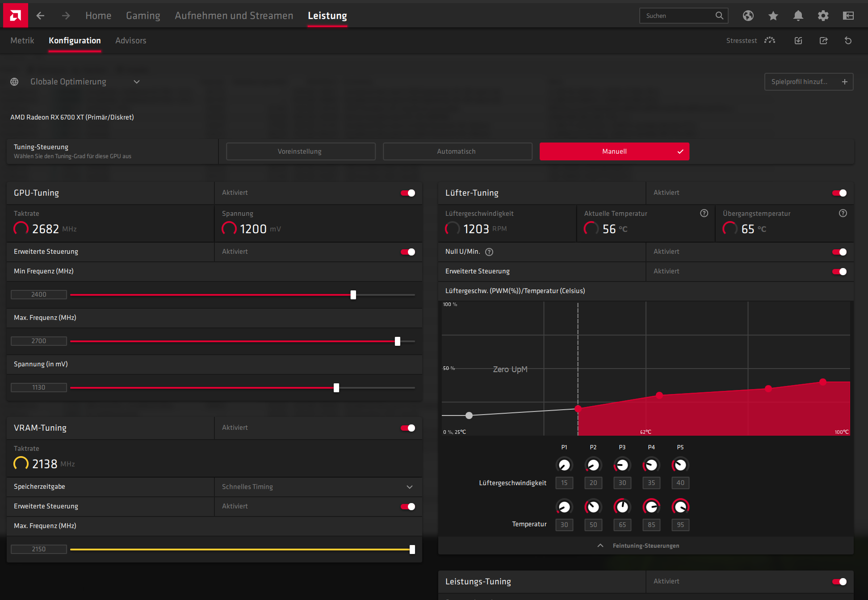Open favorites star icon
This screenshot has width=868, height=600.
pos(773,16)
